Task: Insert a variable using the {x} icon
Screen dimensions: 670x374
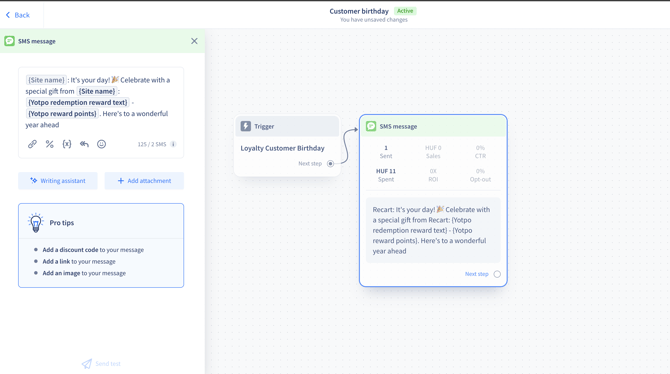Action: click(x=67, y=144)
